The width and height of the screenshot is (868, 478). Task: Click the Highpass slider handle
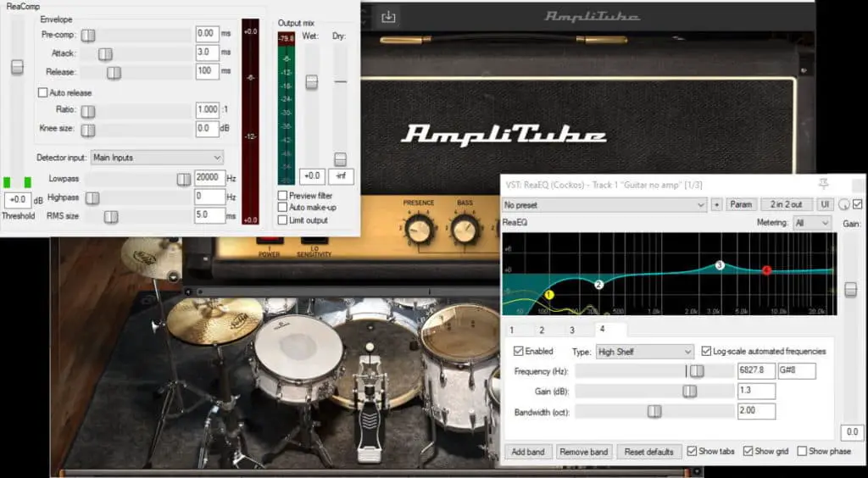pos(92,198)
